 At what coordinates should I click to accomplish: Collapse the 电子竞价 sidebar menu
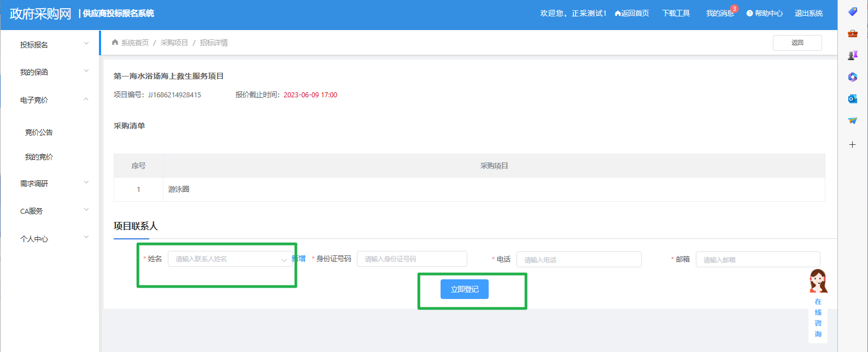coord(54,100)
